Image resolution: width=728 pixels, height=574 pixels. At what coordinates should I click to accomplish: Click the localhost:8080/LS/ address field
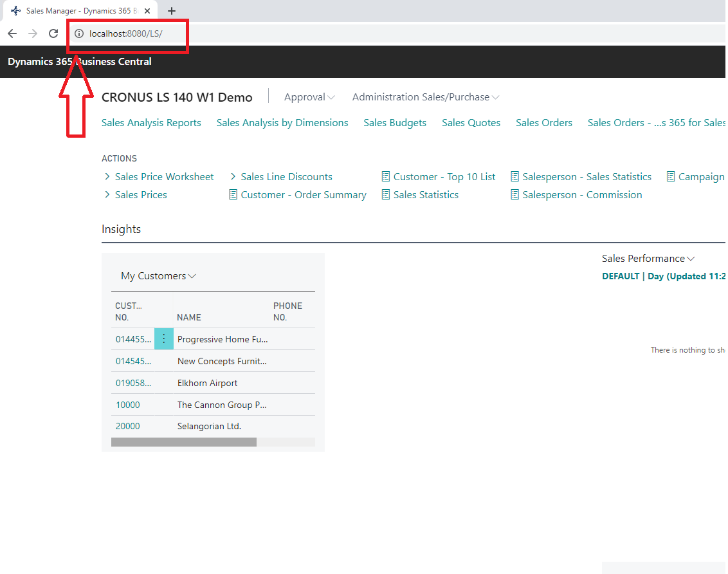(x=126, y=33)
